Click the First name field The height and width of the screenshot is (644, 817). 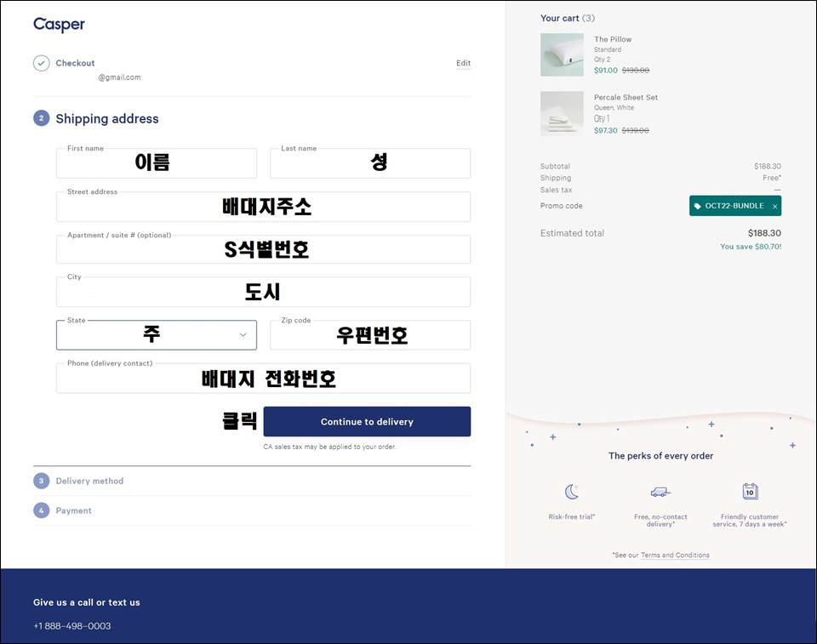point(157,163)
